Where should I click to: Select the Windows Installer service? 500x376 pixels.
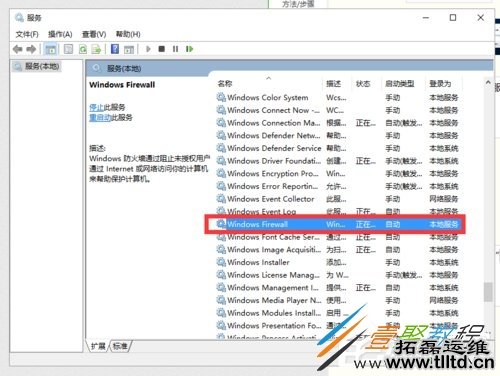338,262
